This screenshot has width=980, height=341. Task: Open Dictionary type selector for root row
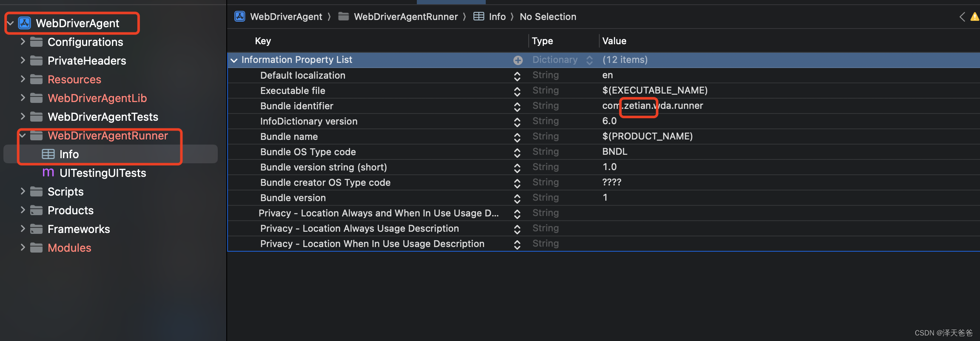589,60
